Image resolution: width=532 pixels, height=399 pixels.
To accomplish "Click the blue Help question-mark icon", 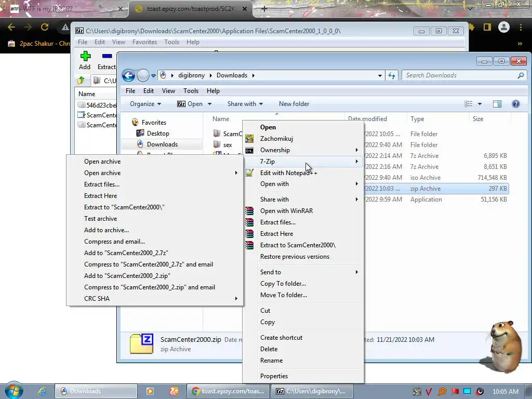I will [515, 104].
